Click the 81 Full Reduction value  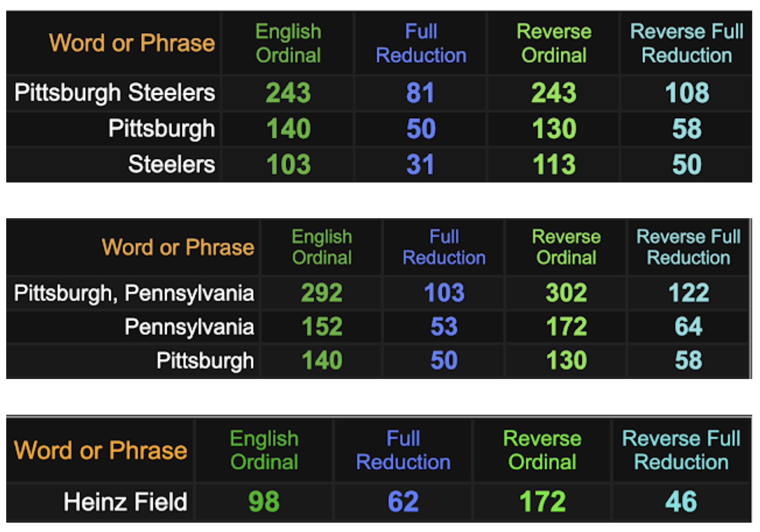420,93
